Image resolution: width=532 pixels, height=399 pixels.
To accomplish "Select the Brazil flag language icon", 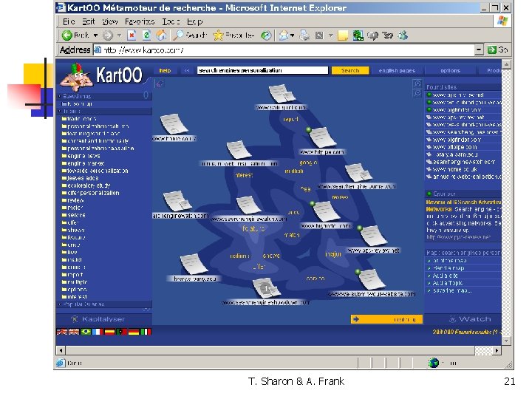I will click(x=86, y=332).
